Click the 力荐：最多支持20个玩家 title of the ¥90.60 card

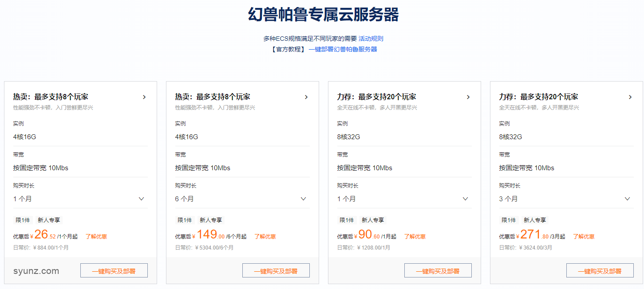click(377, 97)
